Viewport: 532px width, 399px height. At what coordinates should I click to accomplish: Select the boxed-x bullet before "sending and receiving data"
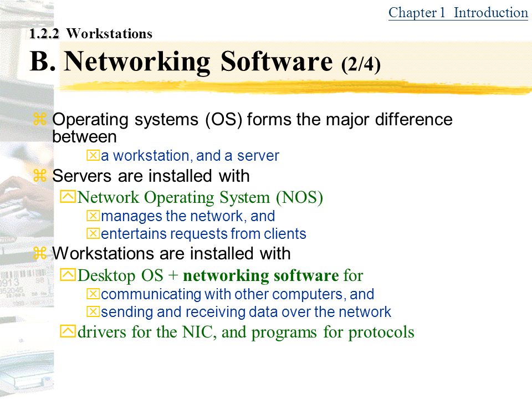coord(93,311)
